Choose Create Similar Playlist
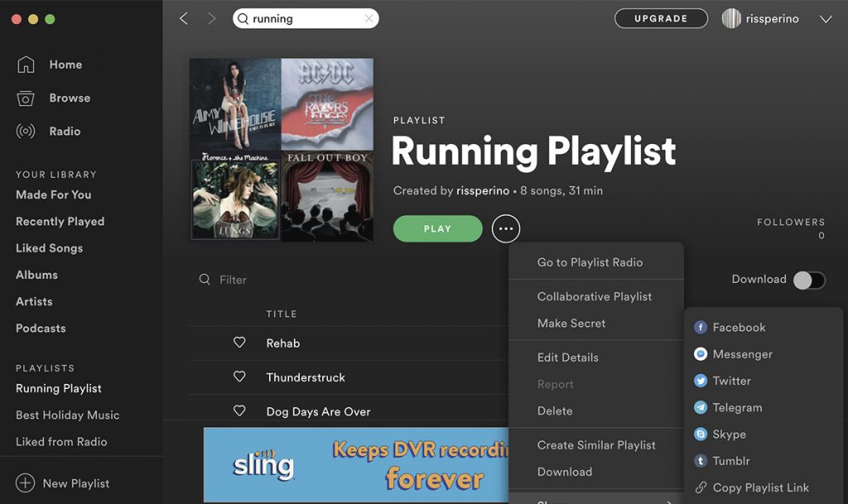 pyautogui.click(x=596, y=444)
